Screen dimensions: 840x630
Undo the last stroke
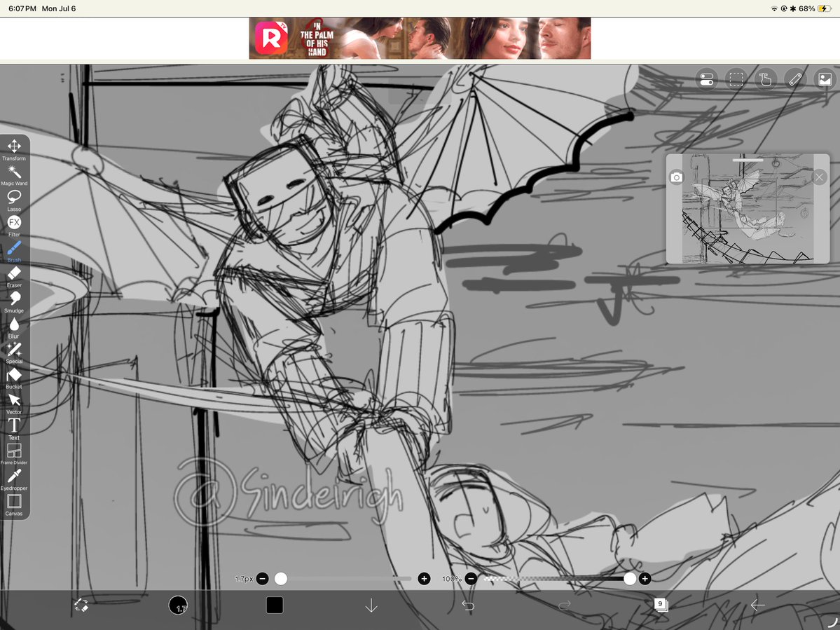coord(468,605)
